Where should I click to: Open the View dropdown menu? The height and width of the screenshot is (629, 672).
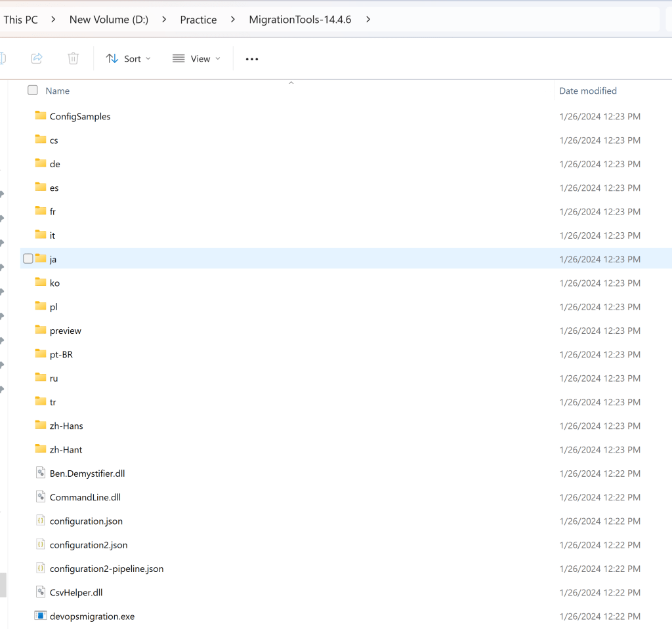click(196, 58)
